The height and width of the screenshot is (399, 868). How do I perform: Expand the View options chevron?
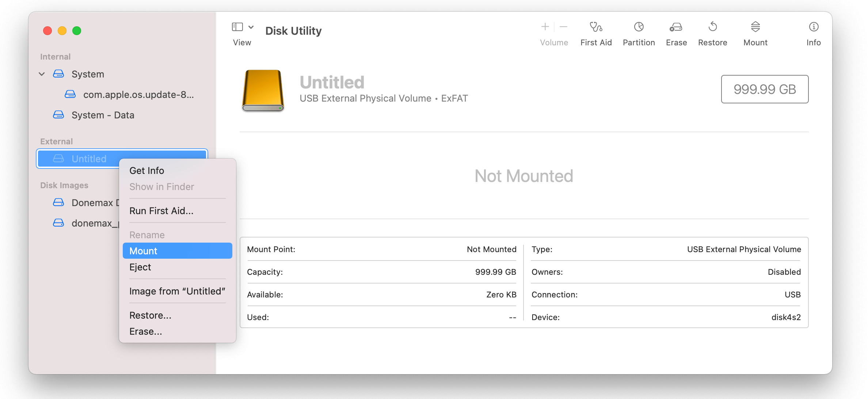coord(251,27)
